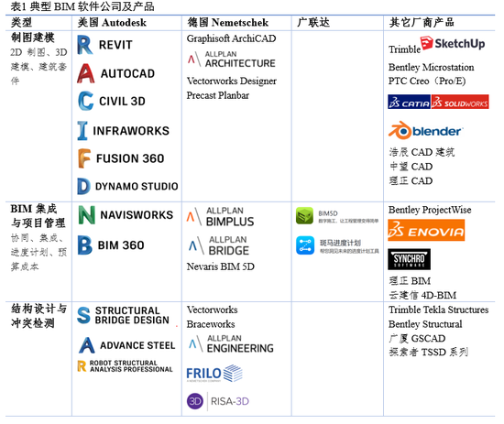Click the Structural Bridge Design S logo
The width and height of the screenshot is (504, 424).
tap(83, 315)
